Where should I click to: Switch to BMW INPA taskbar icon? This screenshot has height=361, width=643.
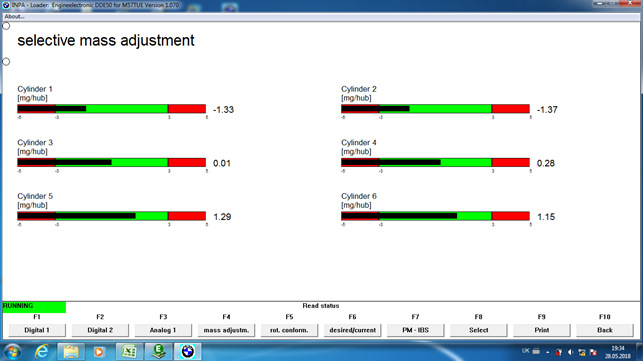(x=187, y=352)
